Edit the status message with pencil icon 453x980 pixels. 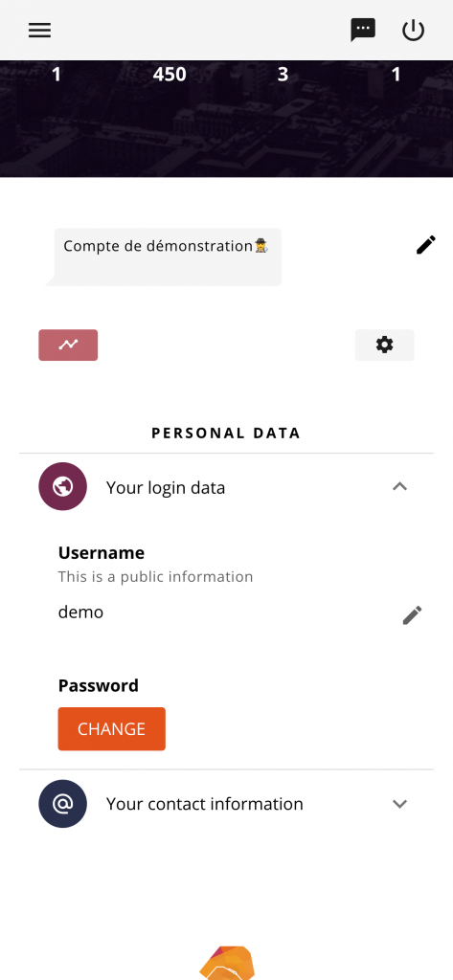(x=425, y=245)
